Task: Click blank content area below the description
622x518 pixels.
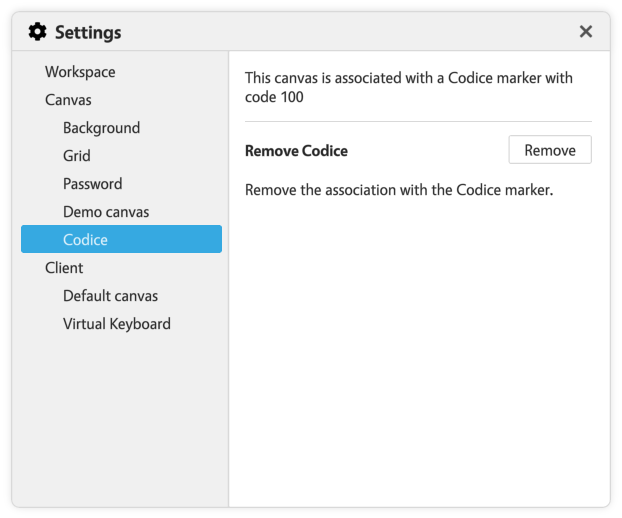Action: click(418, 350)
